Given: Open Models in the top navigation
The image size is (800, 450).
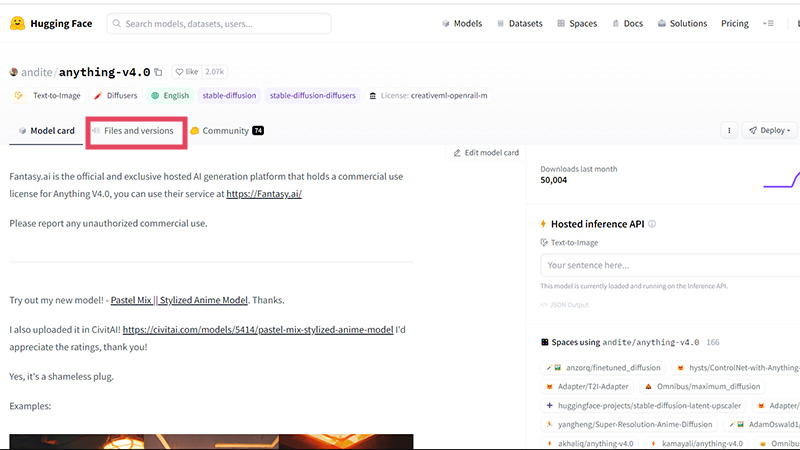Looking at the screenshot, I should pyautogui.click(x=462, y=23).
